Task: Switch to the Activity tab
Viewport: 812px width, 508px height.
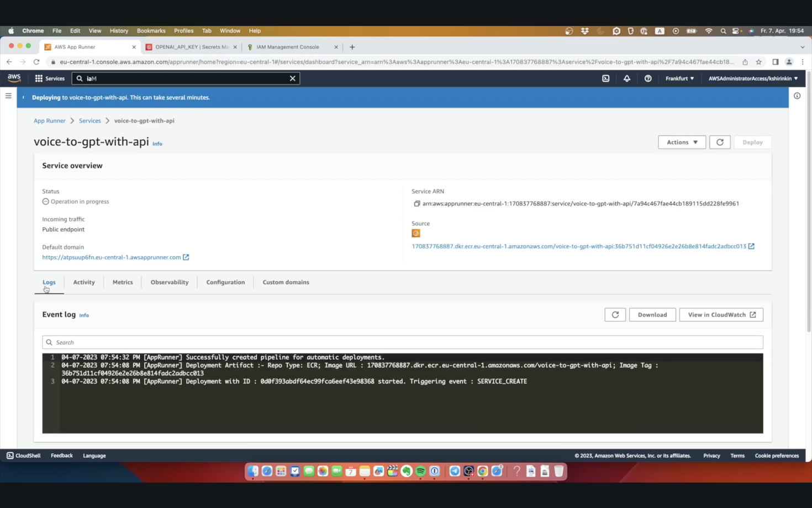Action: 84,282
